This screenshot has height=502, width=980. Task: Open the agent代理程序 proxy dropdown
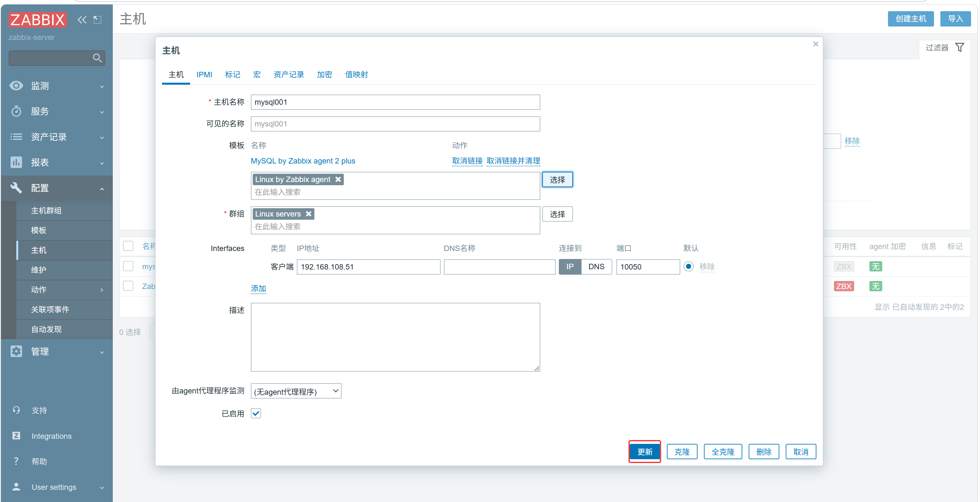[296, 391]
